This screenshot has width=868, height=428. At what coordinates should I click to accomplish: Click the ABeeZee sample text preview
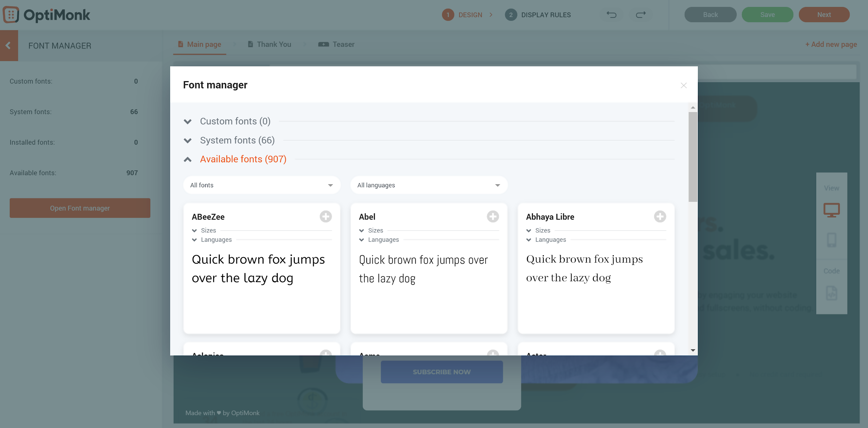coord(258,269)
